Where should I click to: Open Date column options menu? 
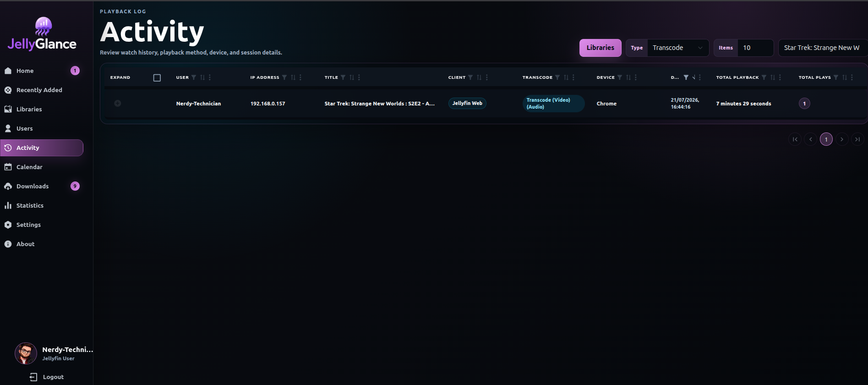click(700, 77)
